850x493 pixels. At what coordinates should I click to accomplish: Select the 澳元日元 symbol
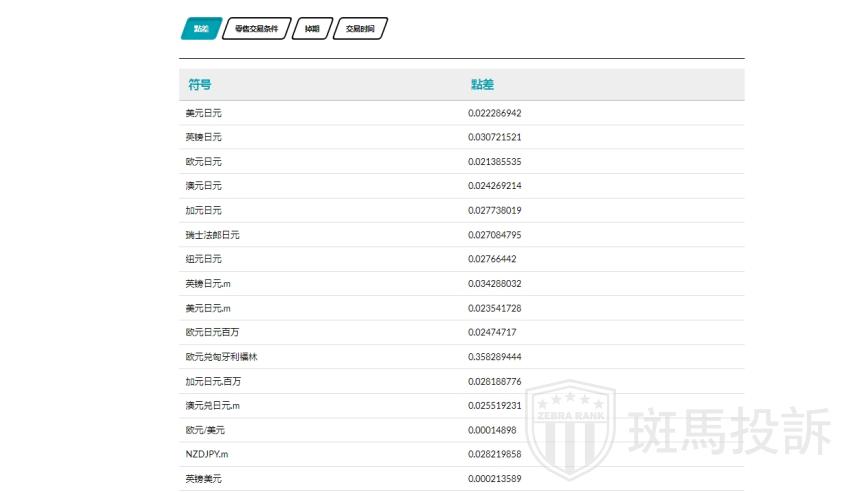(x=203, y=186)
